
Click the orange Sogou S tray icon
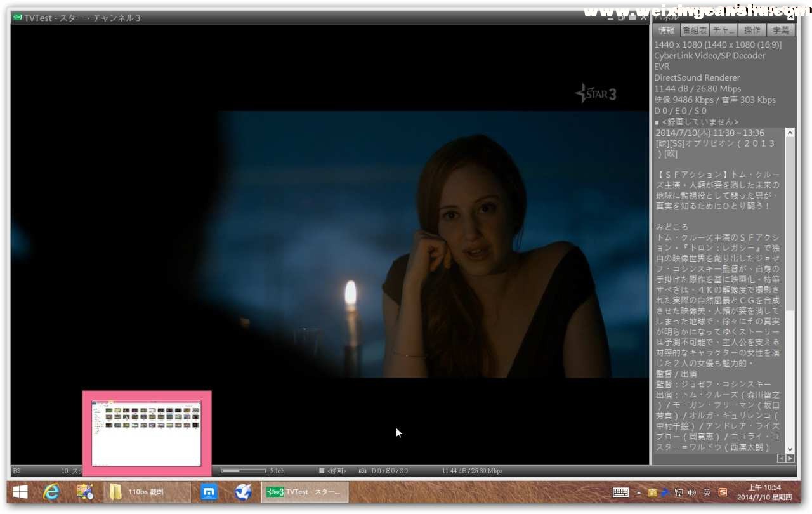(x=723, y=492)
